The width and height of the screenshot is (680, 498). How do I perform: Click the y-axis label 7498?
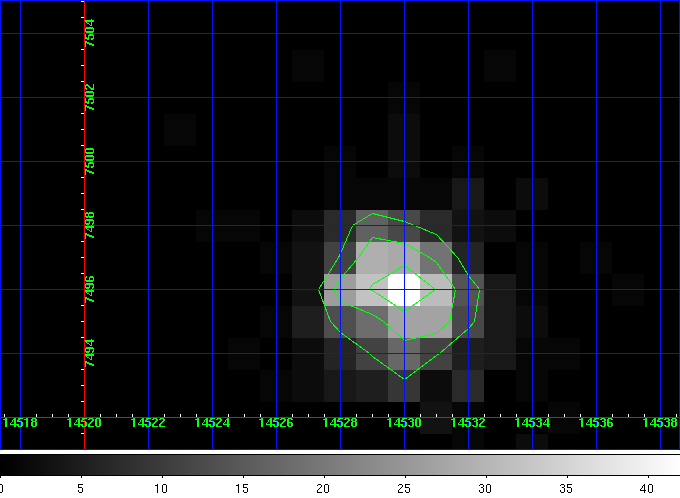click(90, 225)
